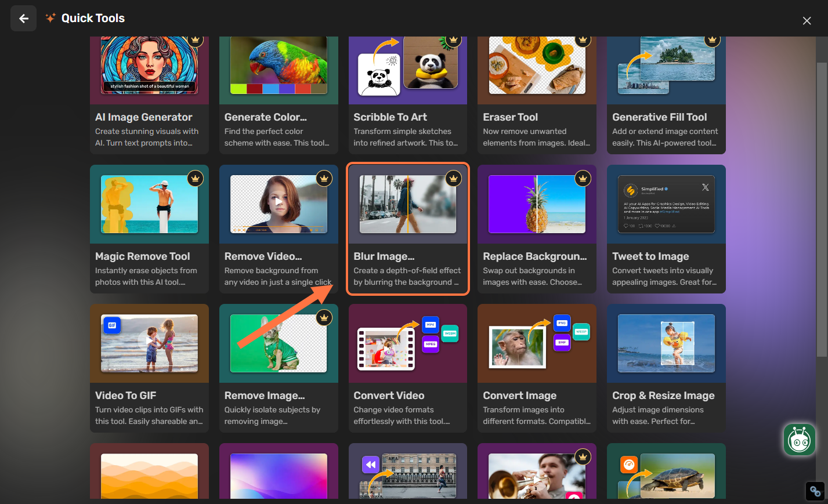
Task: Click play button on Remove Video thumbnail
Action: (x=279, y=202)
